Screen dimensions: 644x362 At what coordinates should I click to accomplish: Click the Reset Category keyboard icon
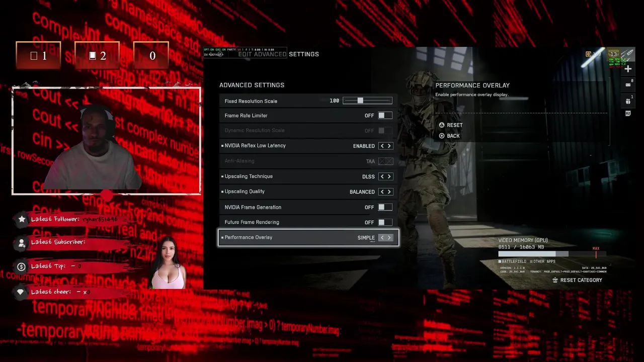coord(555,280)
